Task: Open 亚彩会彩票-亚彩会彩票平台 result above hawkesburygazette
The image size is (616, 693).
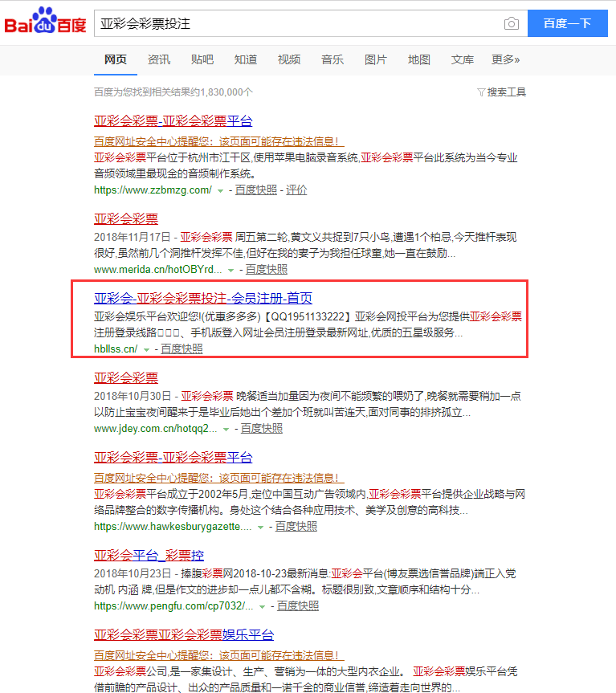Action: pyautogui.click(x=173, y=458)
